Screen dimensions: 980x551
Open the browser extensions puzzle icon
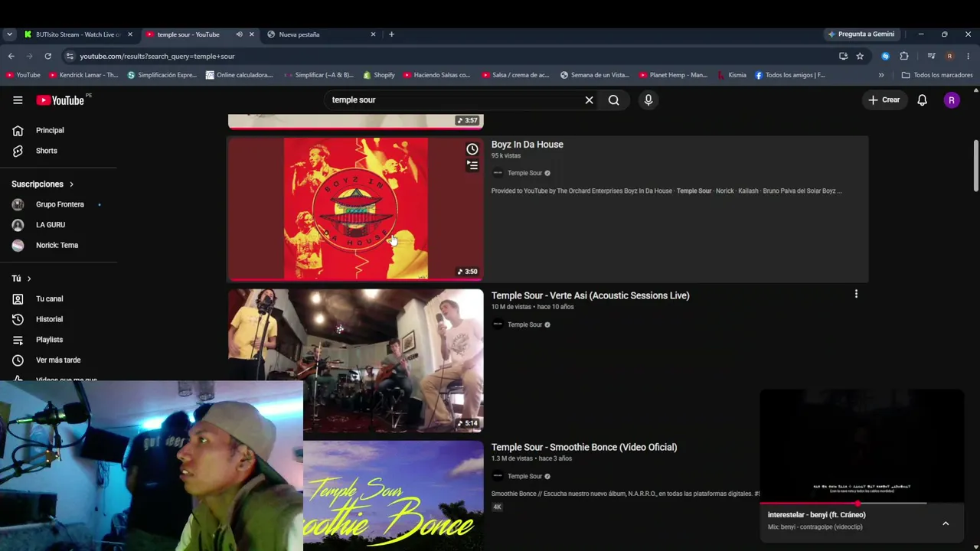click(904, 56)
